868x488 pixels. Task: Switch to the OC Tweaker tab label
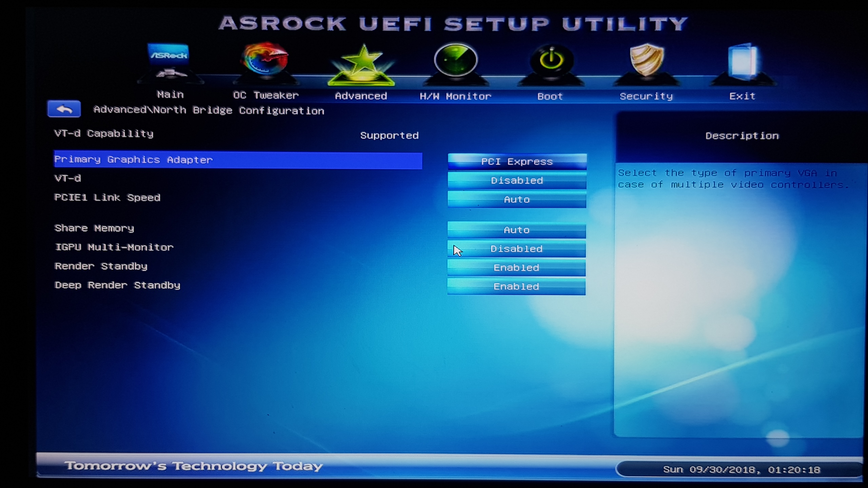pos(266,95)
